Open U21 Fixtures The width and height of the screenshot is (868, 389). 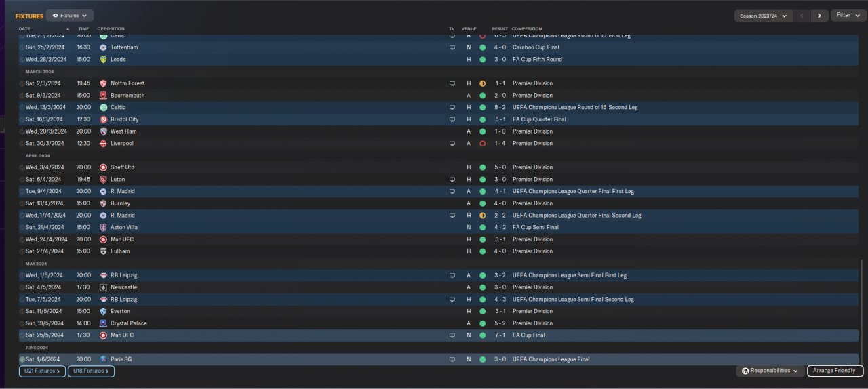click(x=42, y=371)
